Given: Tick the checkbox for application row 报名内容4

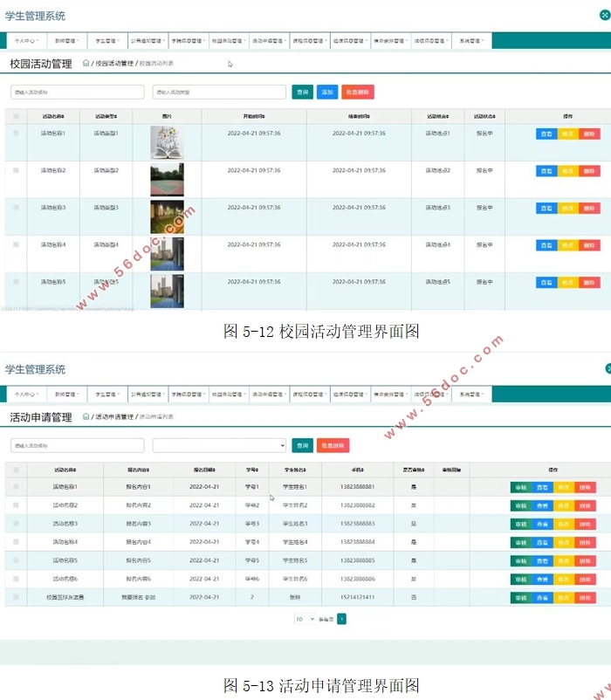Looking at the screenshot, I should pyautogui.click(x=16, y=542).
